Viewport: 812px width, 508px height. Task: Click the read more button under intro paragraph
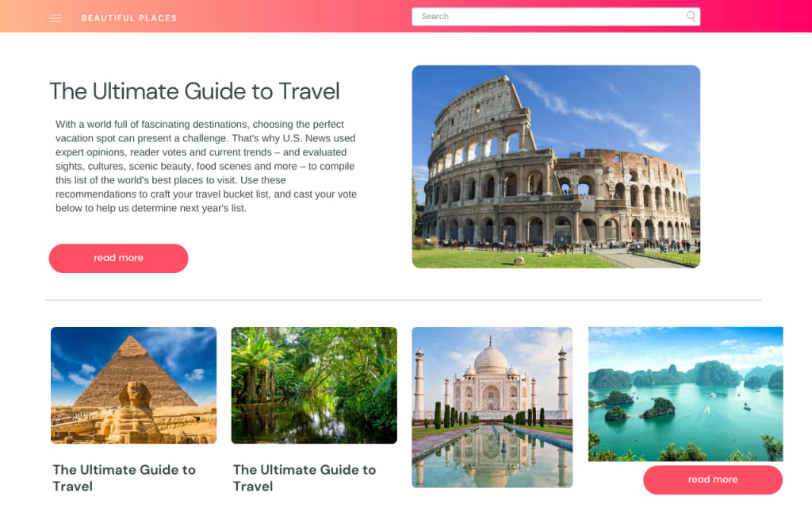point(119,258)
